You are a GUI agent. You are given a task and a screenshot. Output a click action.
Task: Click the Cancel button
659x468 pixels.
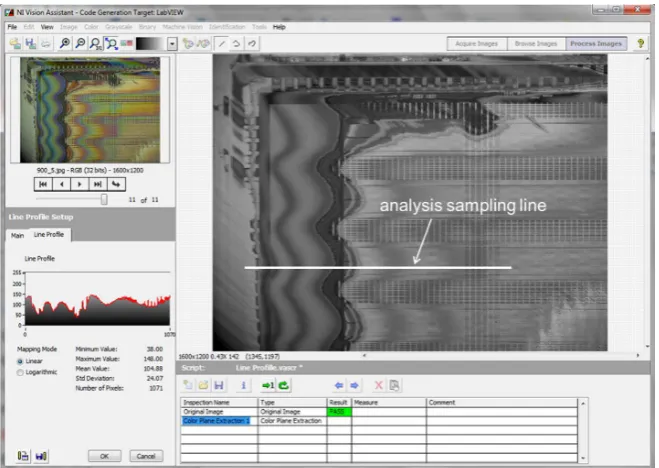tap(146, 456)
